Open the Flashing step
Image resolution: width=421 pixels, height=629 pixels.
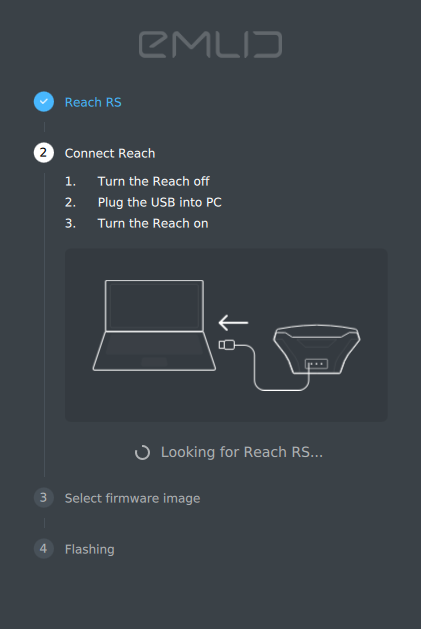pos(89,549)
